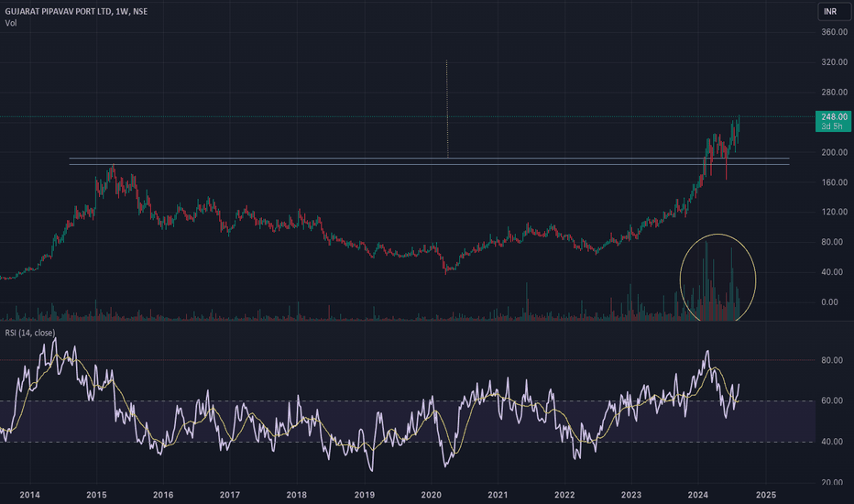Click the 280.00 price axis label

[834, 92]
